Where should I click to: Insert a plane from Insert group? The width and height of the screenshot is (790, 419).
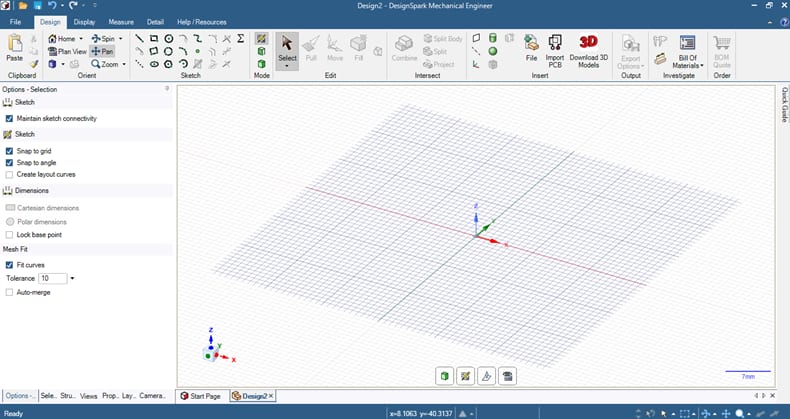pos(477,38)
